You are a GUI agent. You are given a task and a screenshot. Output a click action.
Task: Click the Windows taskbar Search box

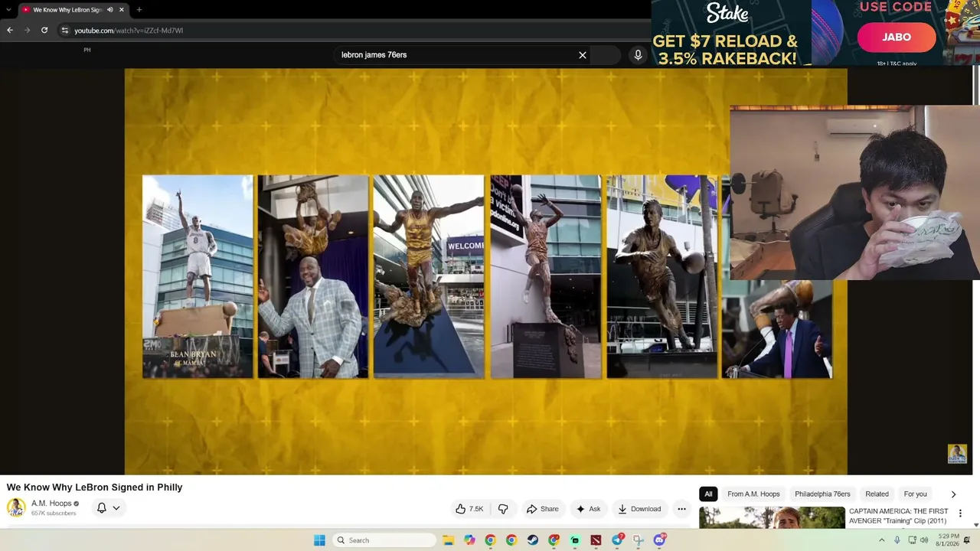385,540
